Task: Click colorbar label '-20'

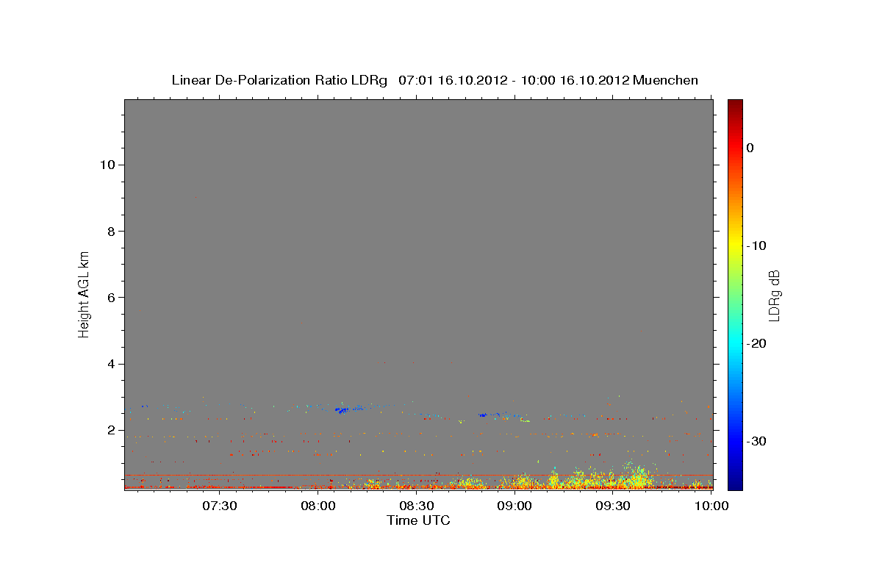Action: pyautogui.click(x=757, y=343)
